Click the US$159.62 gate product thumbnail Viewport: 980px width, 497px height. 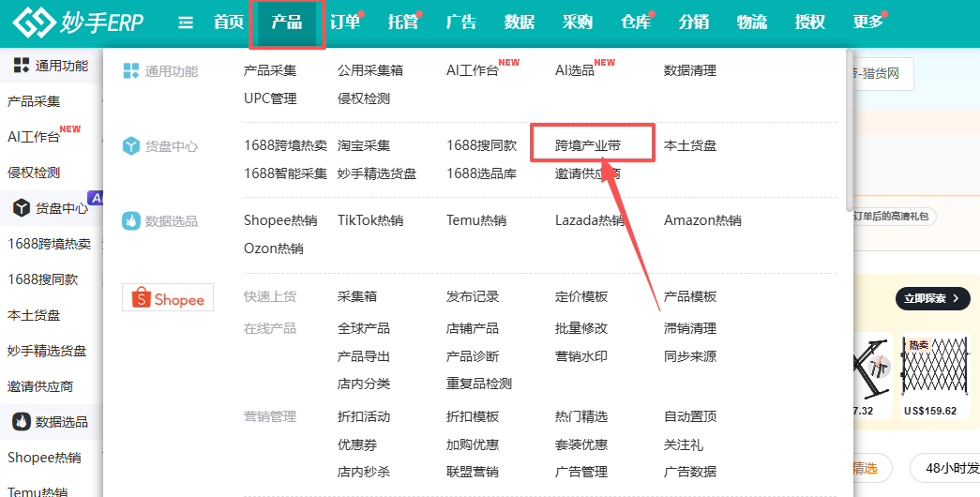934,366
